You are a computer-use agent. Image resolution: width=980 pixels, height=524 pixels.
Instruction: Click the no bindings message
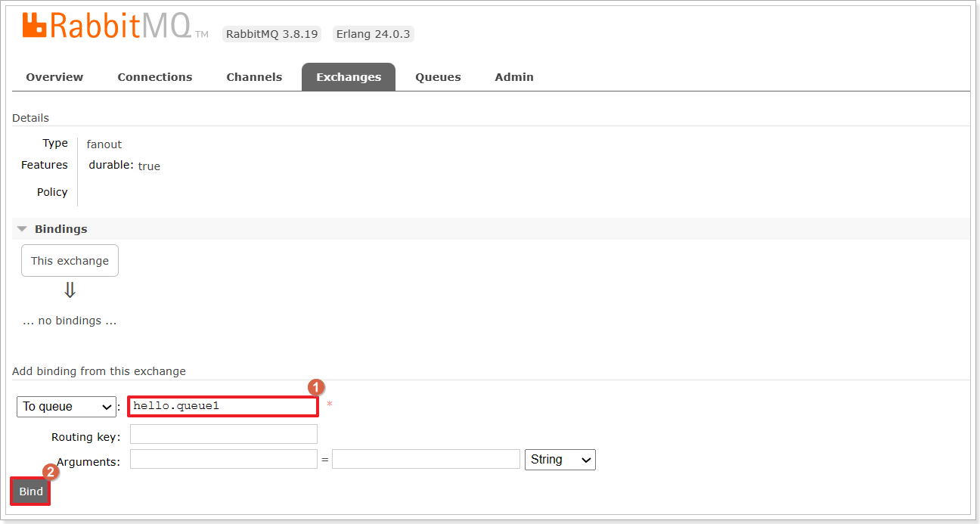(70, 321)
